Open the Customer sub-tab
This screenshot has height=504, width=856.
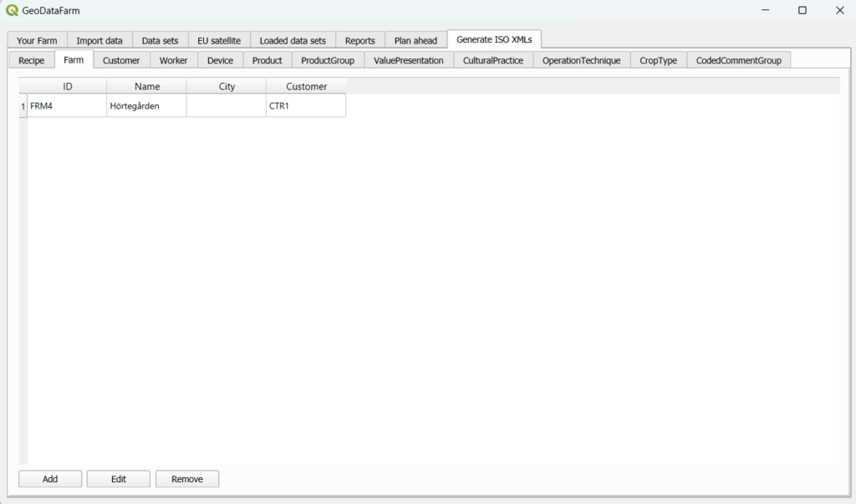click(x=121, y=60)
